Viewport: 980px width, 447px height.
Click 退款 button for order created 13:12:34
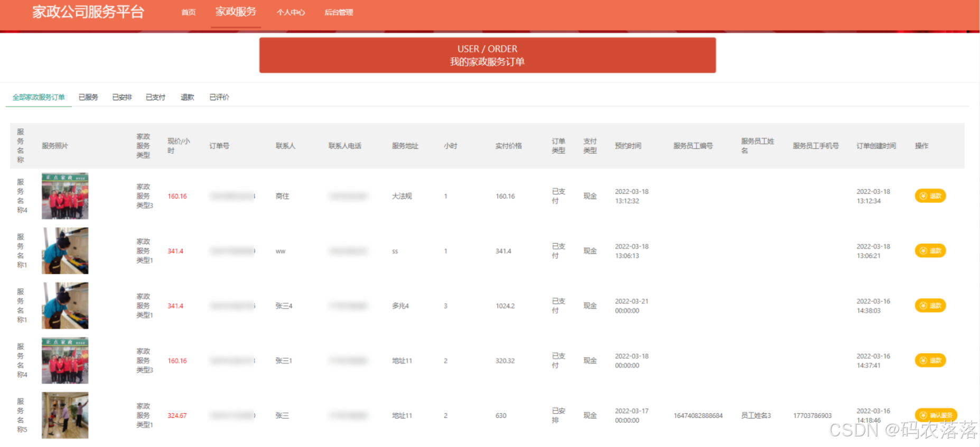[930, 196]
